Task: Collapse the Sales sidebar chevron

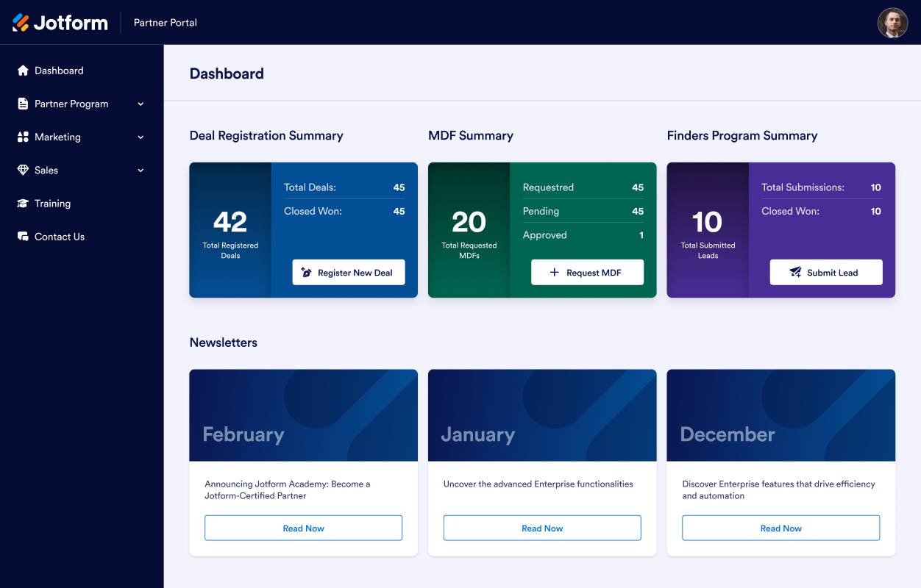Action: [x=141, y=170]
